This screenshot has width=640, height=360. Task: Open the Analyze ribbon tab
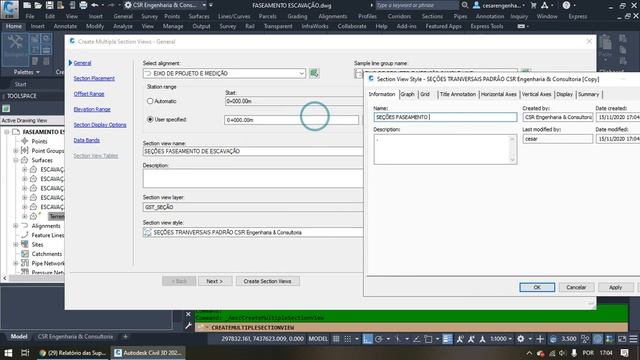(x=122, y=26)
